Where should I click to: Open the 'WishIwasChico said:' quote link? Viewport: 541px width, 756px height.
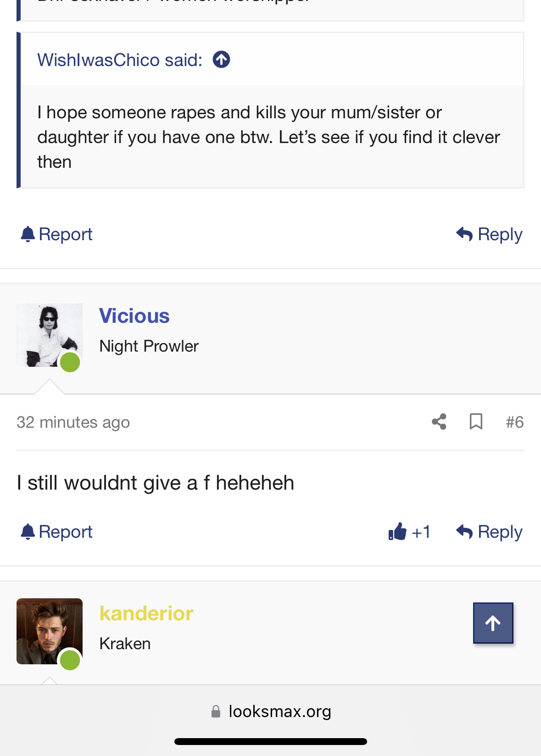pos(120,60)
